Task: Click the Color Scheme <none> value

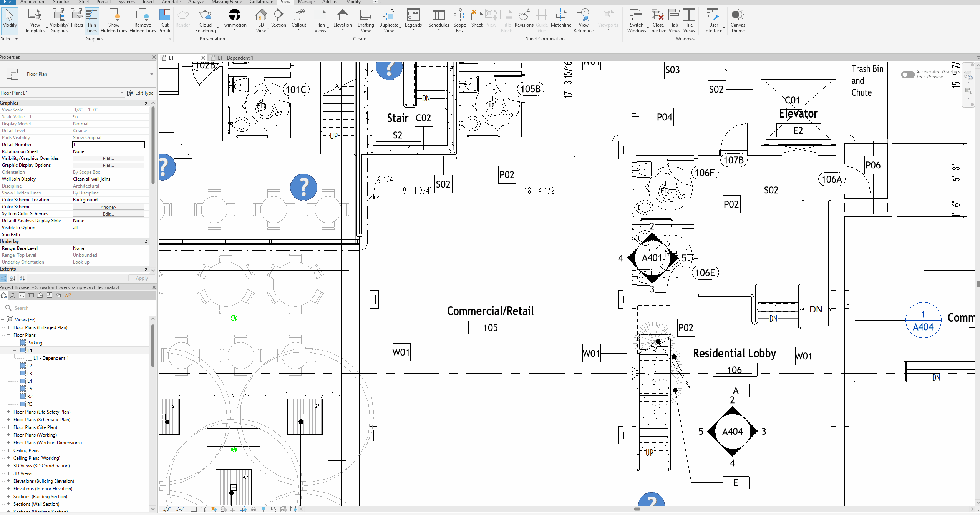Action: tap(108, 207)
